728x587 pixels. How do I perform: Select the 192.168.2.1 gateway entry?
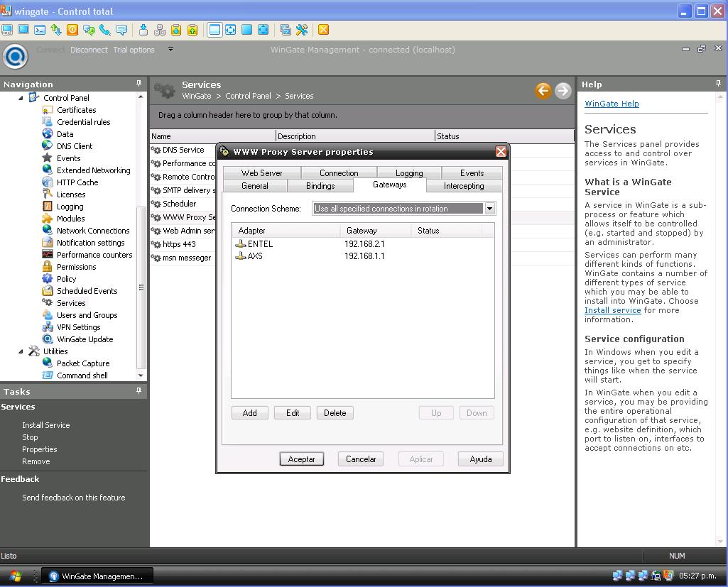coord(364,244)
